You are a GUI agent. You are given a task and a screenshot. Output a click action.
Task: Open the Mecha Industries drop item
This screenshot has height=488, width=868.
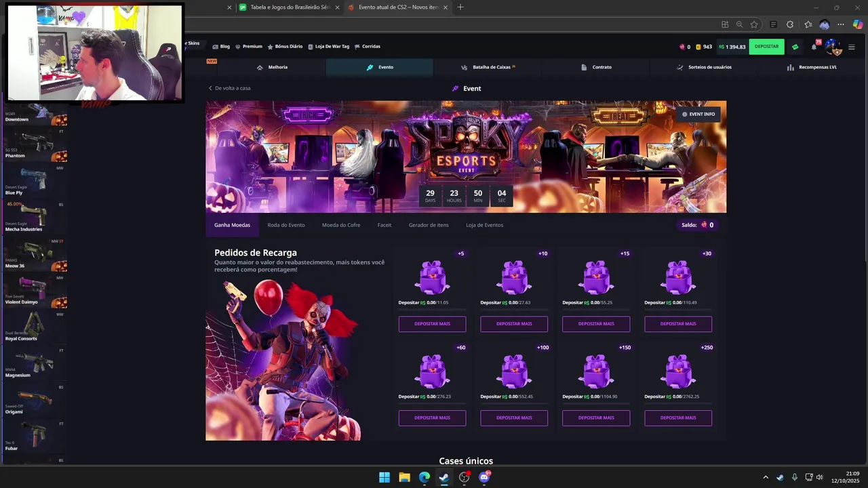tap(35, 218)
